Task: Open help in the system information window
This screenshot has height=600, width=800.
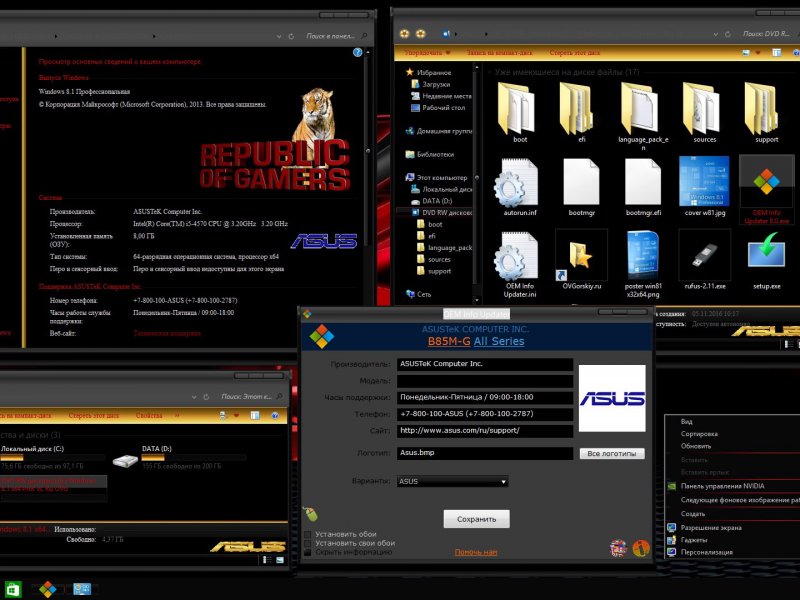Action: click(x=358, y=52)
